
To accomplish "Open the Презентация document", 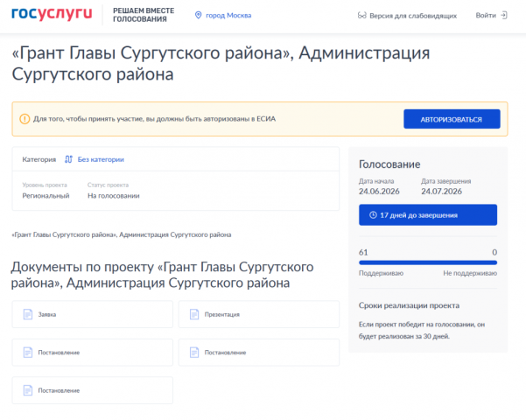I will pyautogui.click(x=259, y=314).
